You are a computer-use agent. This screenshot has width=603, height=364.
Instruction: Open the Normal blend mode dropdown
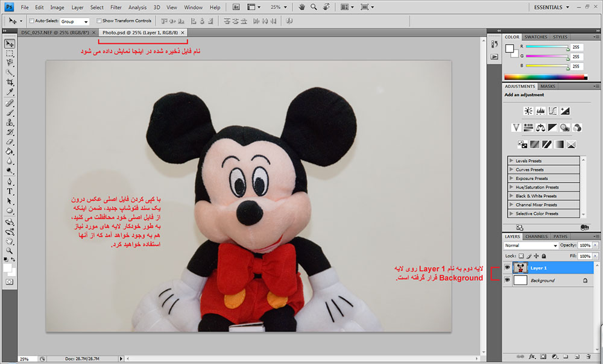(x=531, y=245)
